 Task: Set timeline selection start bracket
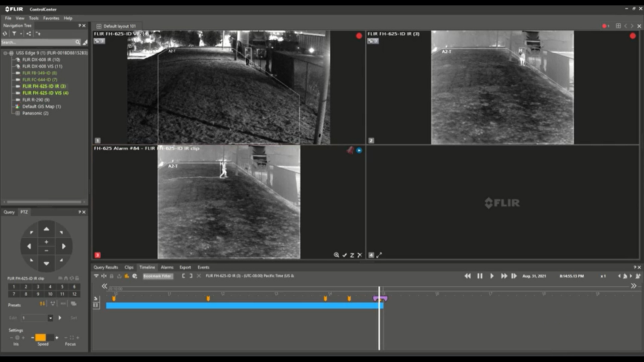point(183,276)
